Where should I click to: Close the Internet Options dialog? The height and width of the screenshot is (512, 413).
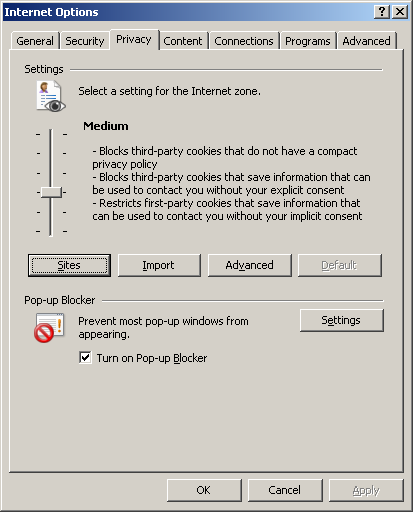coord(400,12)
